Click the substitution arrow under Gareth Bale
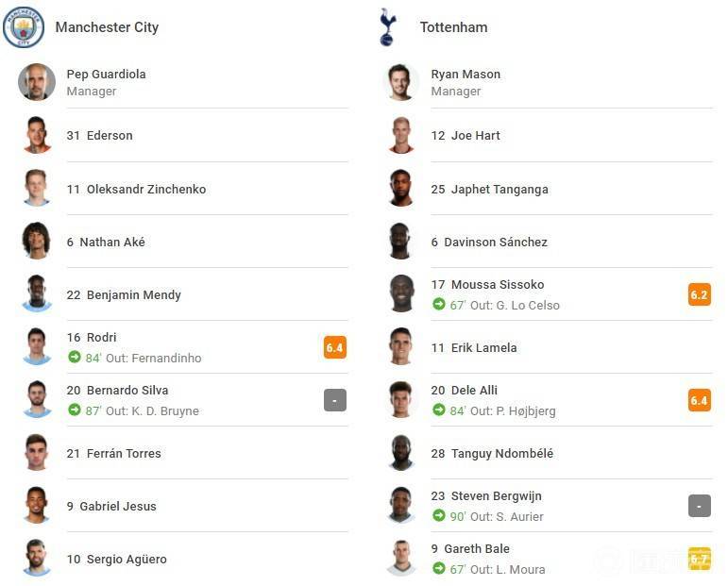Viewport: 728px width, 586px height. pyautogui.click(x=439, y=568)
